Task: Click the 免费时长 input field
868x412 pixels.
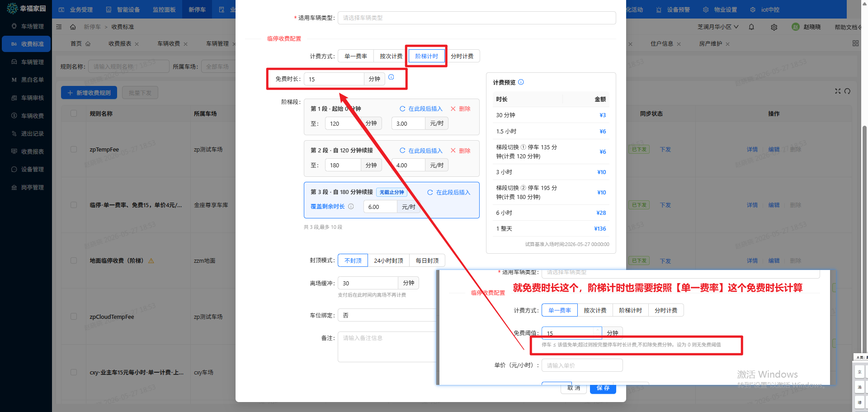Action: click(334, 79)
